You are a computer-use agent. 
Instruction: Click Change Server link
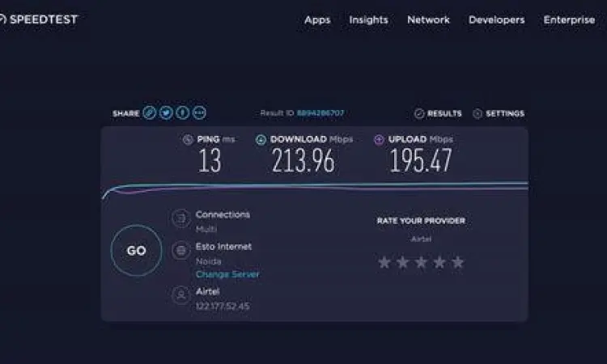tap(227, 274)
